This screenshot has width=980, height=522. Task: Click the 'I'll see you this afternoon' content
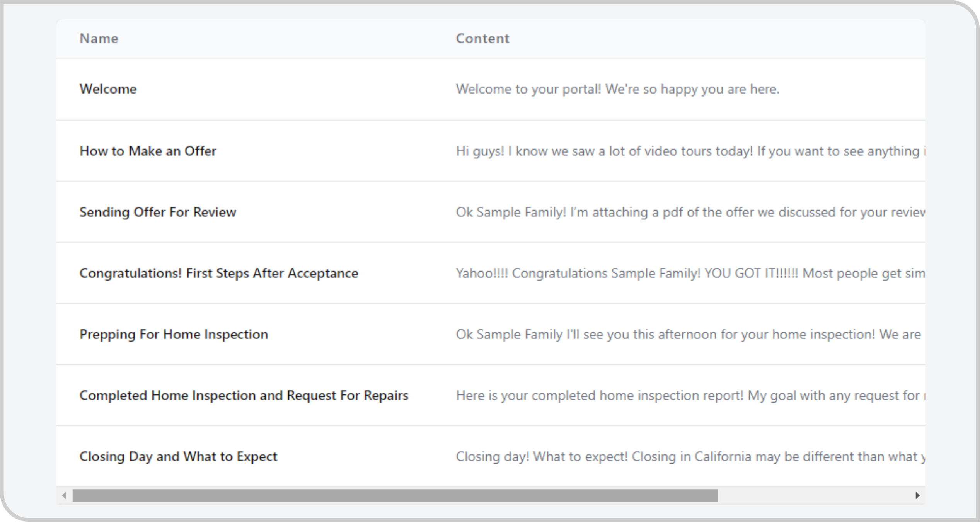[x=689, y=334]
